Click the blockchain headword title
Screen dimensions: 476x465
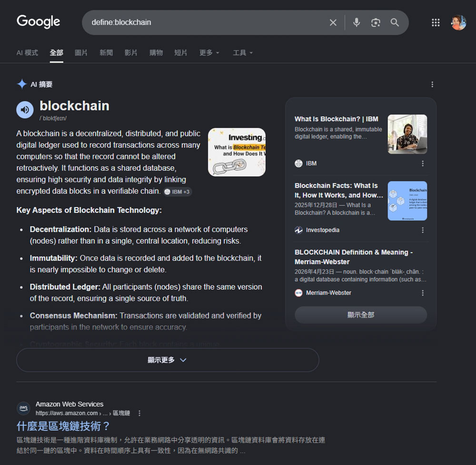pyautogui.click(x=74, y=106)
